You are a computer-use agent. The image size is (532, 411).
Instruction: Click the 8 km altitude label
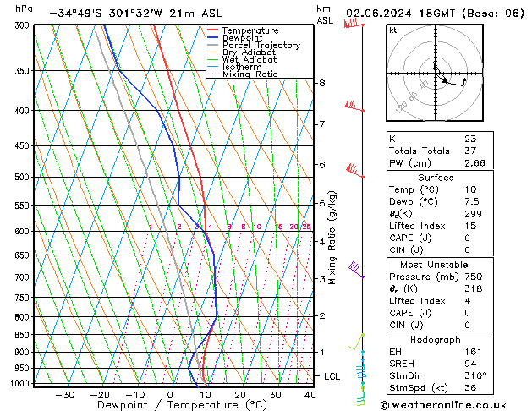click(322, 83)
